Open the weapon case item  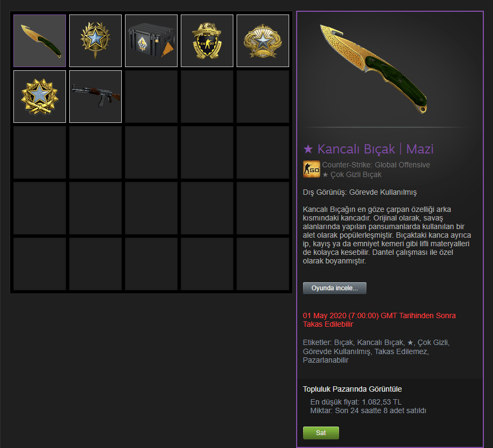151,41
